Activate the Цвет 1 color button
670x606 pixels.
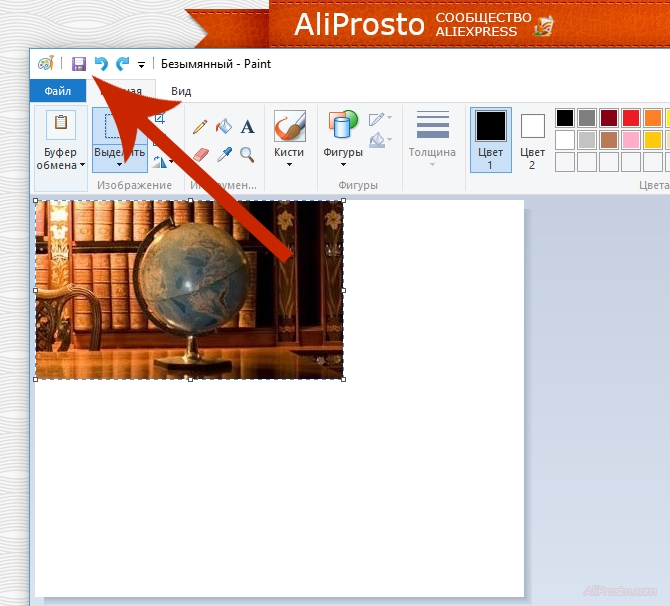(x=491, y=140)
